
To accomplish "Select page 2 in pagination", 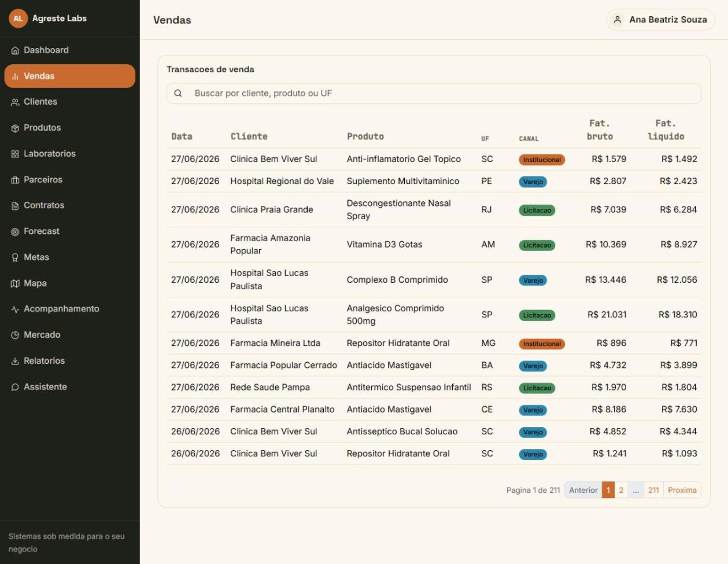I will pyautogui.click(x=621, y=490).
